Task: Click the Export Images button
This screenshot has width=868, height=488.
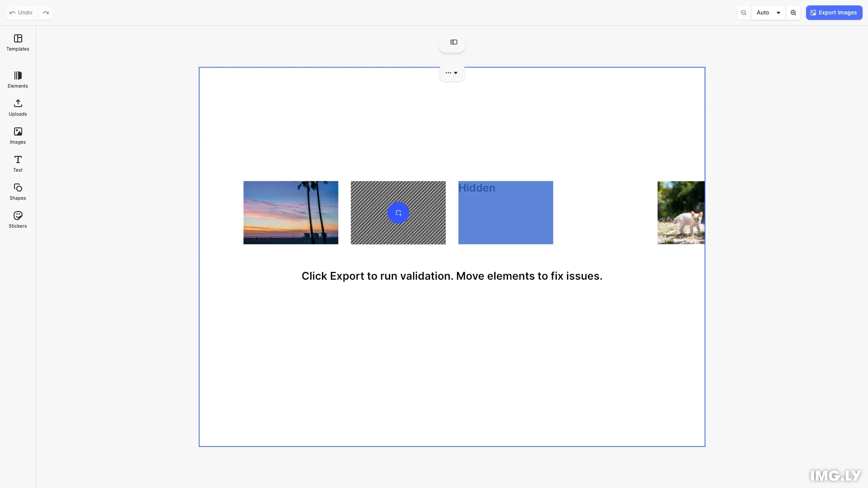Action: (834, 13)
